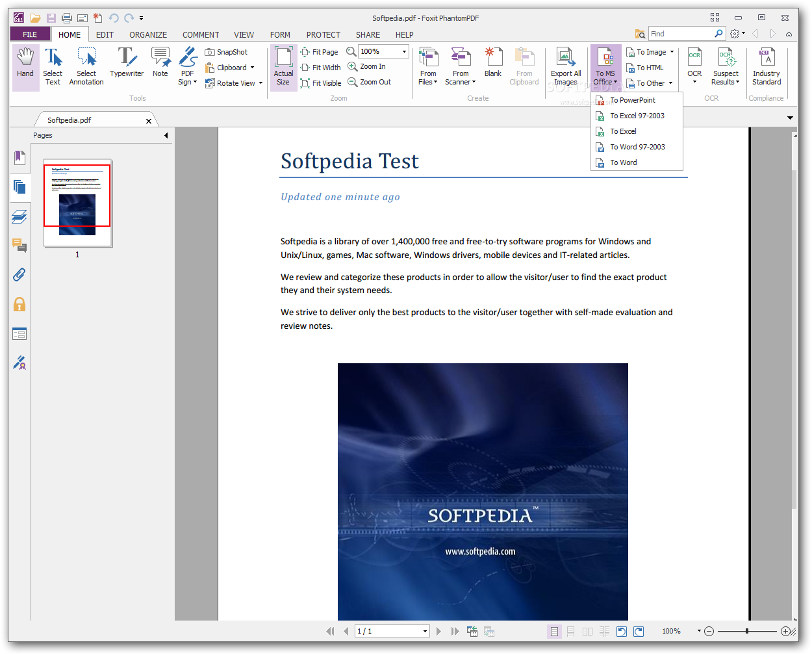Expand the Clipboard dropdown
The height and width of the screenshot is (655, 812).
252,68
